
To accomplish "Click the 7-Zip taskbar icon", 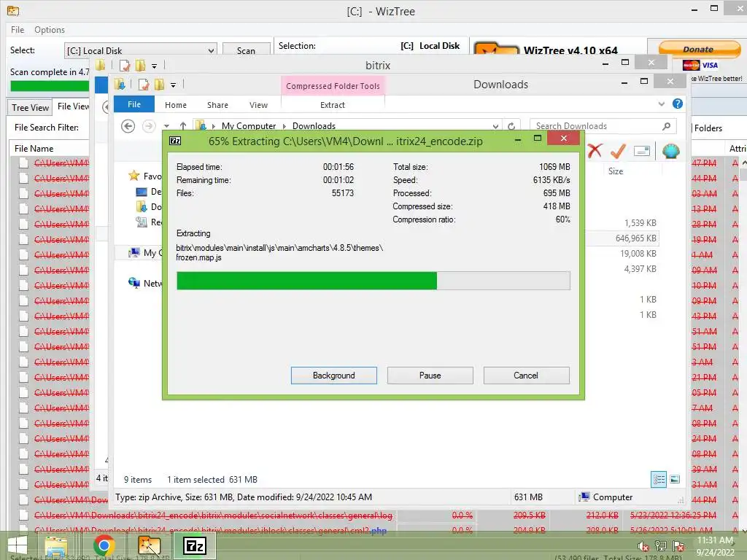I will pyautogui.click(x=195, y=545).
